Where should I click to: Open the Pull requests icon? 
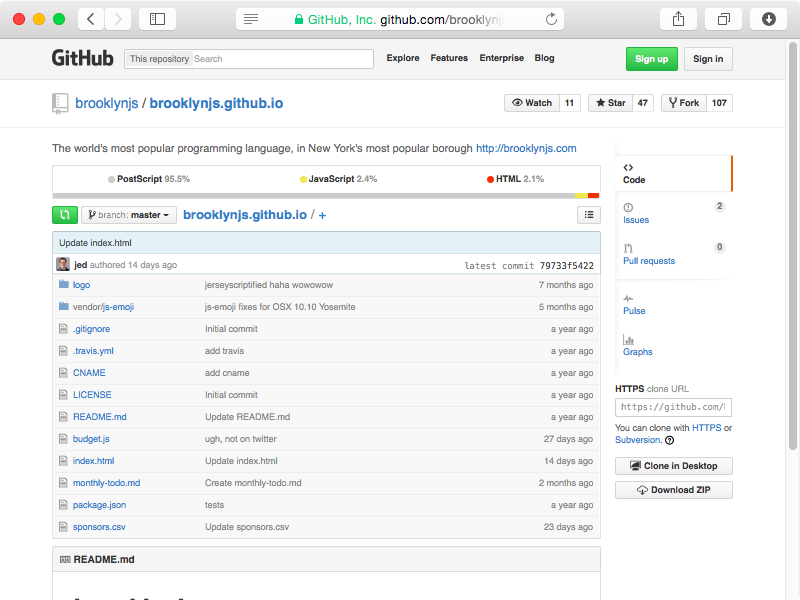tap(628, 248)
